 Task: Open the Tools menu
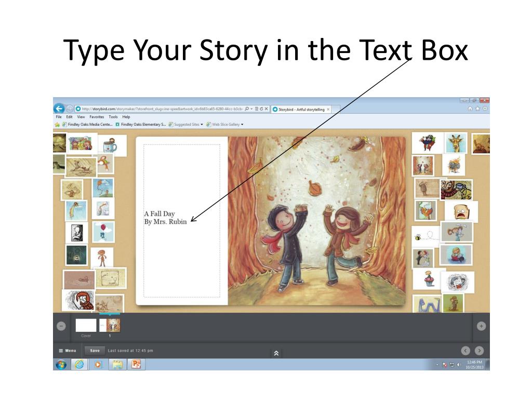point(113,117)
